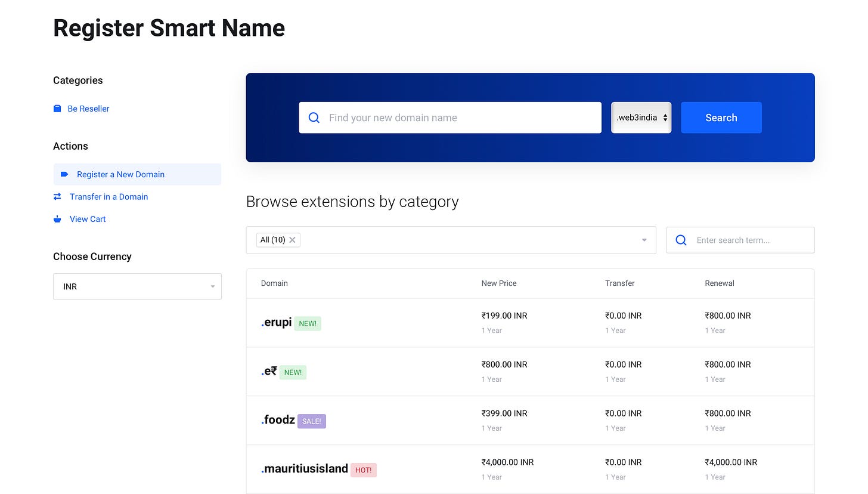This screenshot has width=868, height=494.
Task: Click the NEW! badge next to .erupi
Action: click(x=308, y=323)
